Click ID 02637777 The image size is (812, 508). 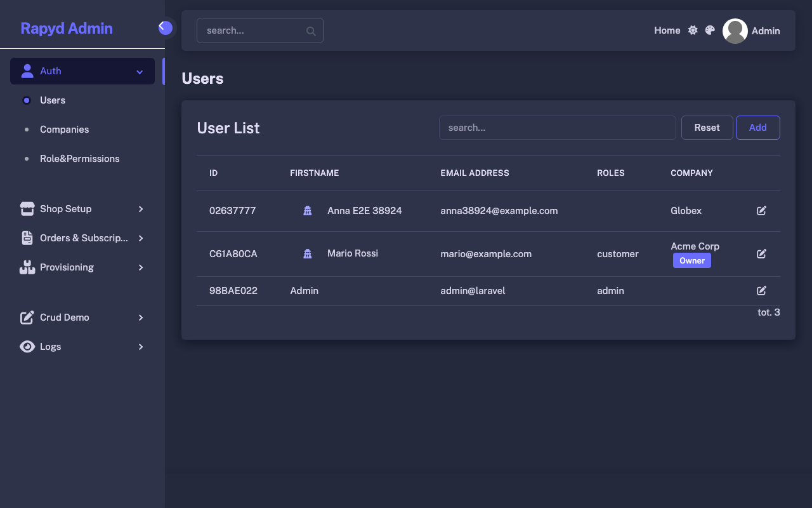[x=233, y=211]
